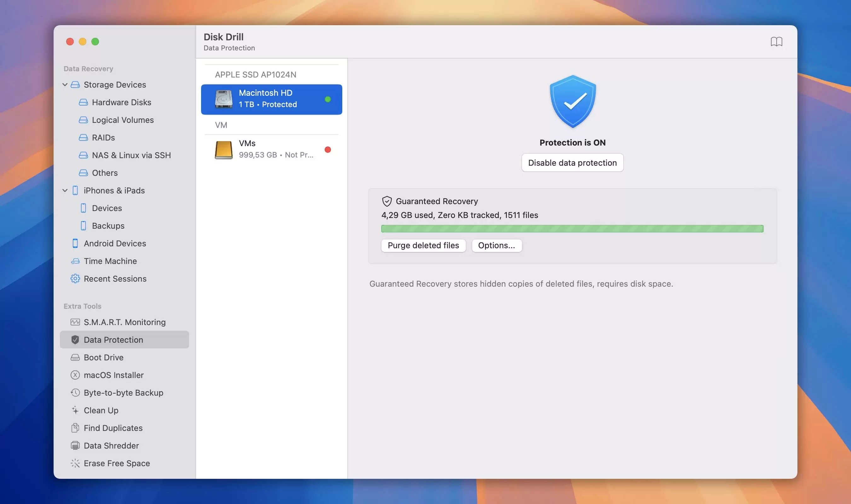
Task: Click the Backups phone icon
Action: pyautogui.click(x=83, y=226)
